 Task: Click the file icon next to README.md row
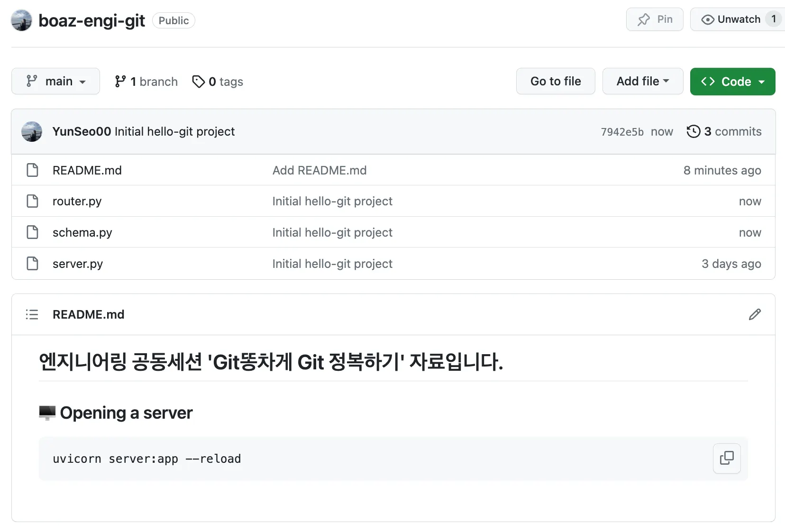(x=32, y=170)
